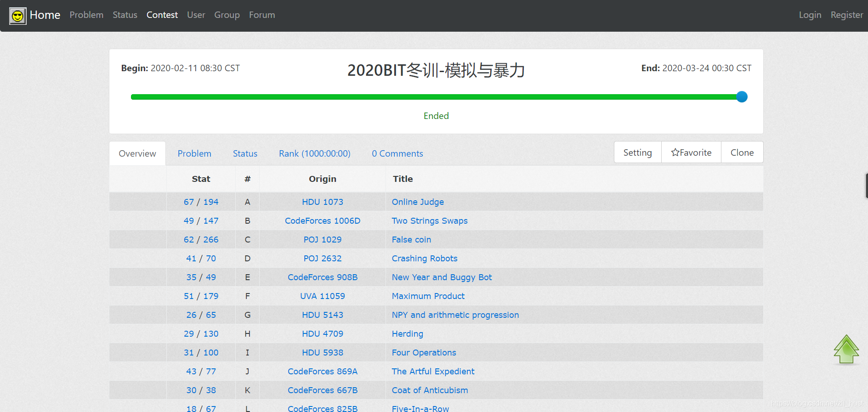868x412 pixels.
Task: Open the Rank (1000:00:00) tab
Action: pos(315,153)
